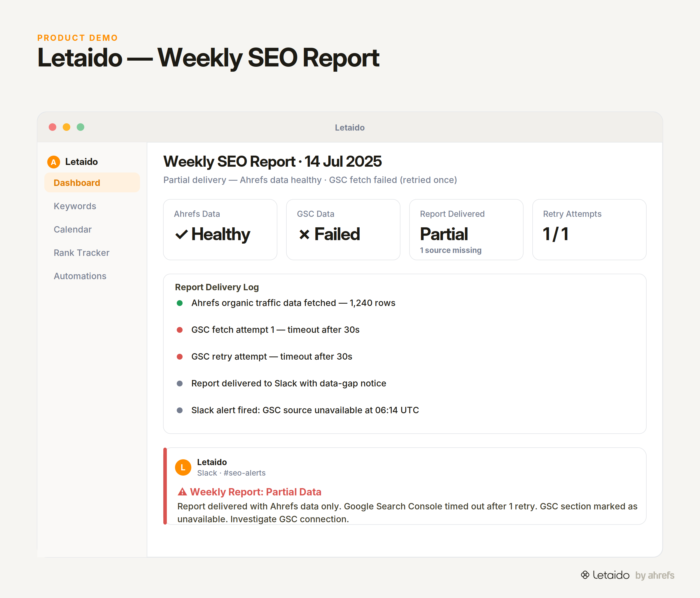Click the gray dot for Slack alert fired

[x=180, y=410]
